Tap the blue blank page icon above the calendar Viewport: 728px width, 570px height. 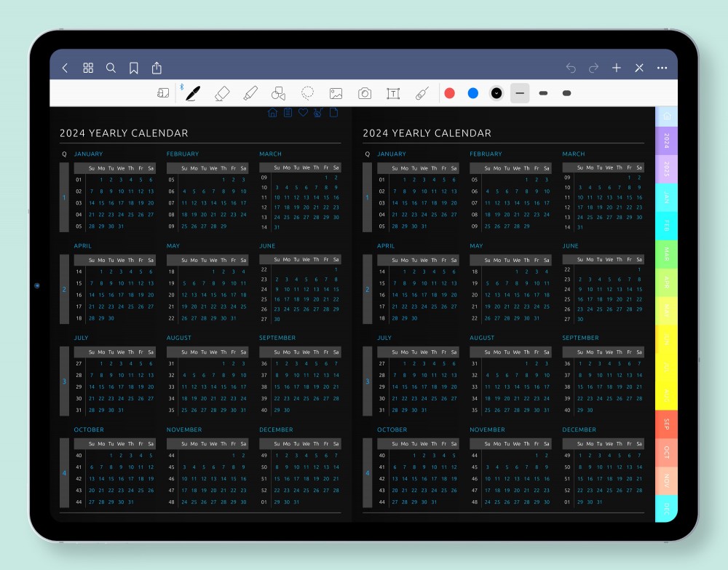coord(333,113)
